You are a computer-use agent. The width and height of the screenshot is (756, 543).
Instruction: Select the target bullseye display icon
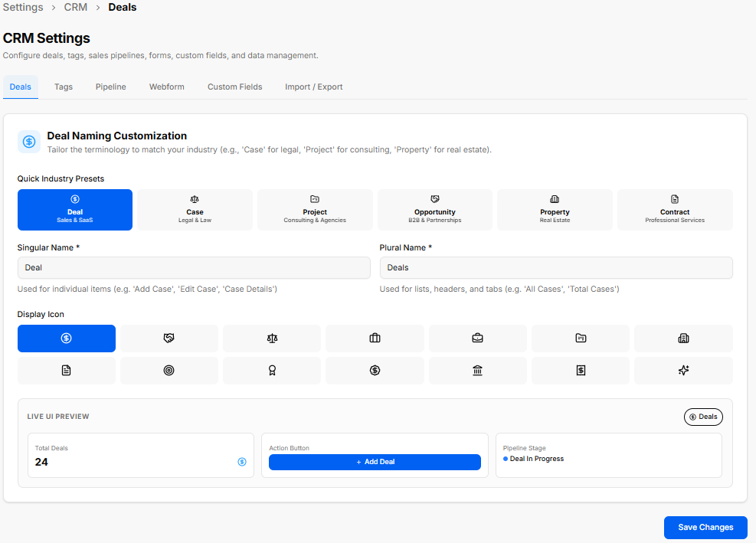[x=169, y=371]
